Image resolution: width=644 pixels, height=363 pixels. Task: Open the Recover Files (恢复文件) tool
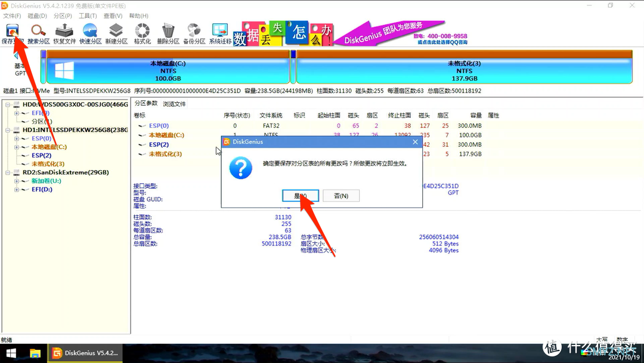click(x=64, y=33)
